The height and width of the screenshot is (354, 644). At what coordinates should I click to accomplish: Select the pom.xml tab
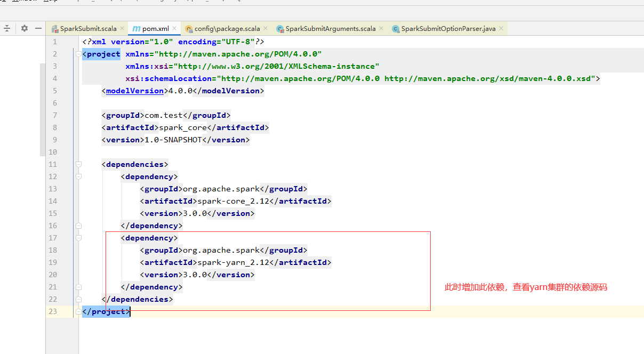[x=155, y=29]
